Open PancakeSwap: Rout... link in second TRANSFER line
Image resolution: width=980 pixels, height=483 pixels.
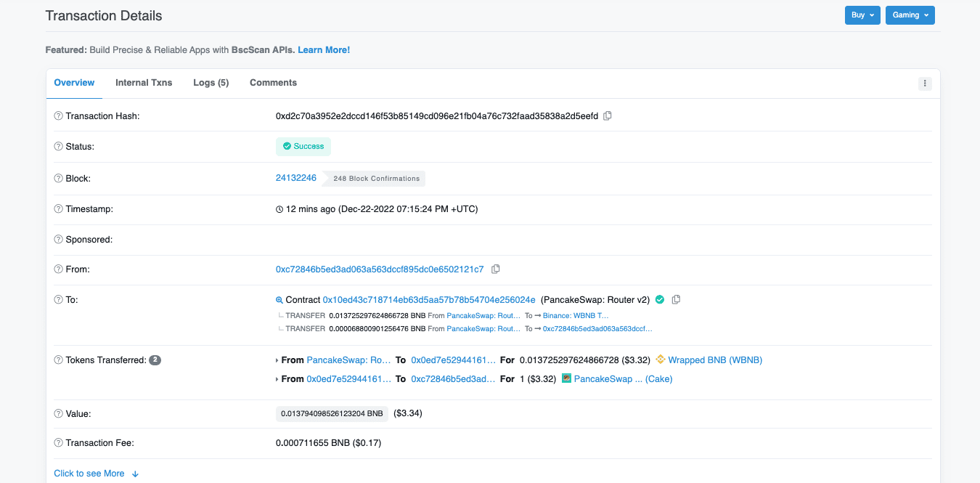483,329
